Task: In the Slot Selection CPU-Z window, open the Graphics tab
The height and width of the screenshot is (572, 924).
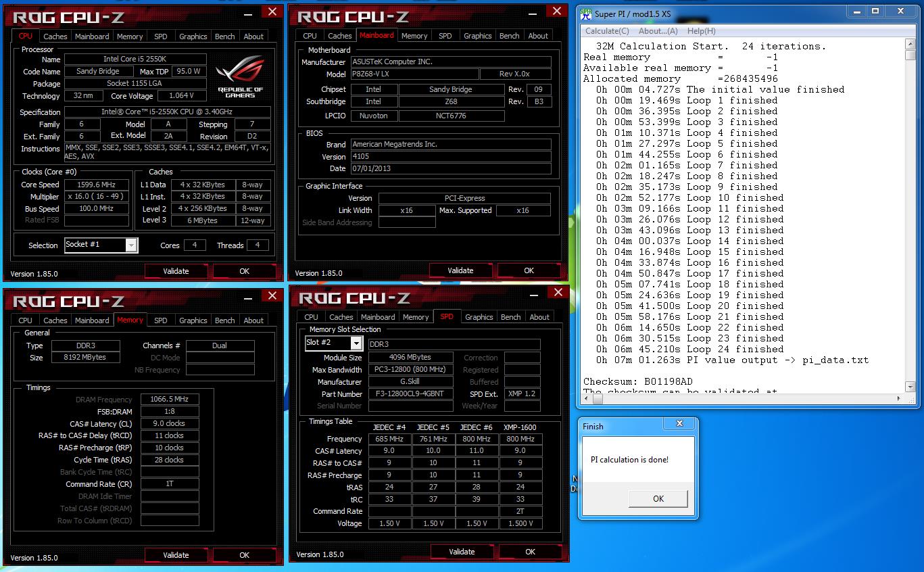Action: click(479, 317)
